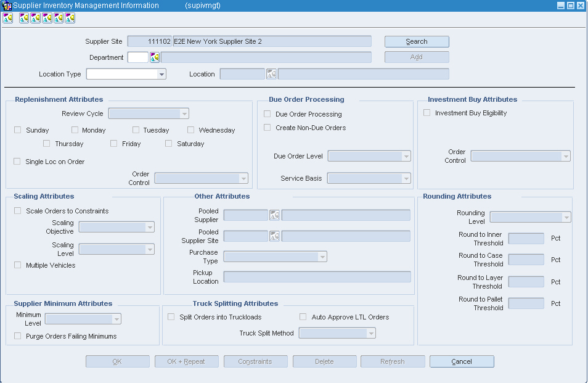588x383 pixels.
Task: Click the last icon in the toolbar group
Action: click(x=70, y=18)
